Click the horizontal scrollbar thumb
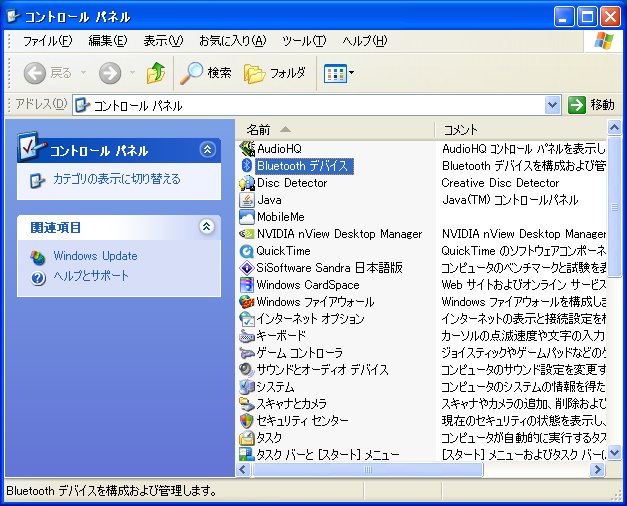 [367, 469]
